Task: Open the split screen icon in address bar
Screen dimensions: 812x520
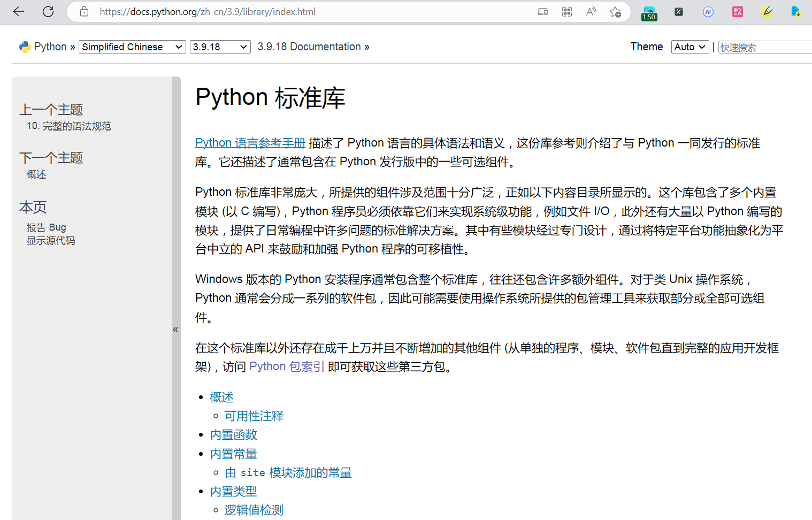Action: tap(542, 12)
